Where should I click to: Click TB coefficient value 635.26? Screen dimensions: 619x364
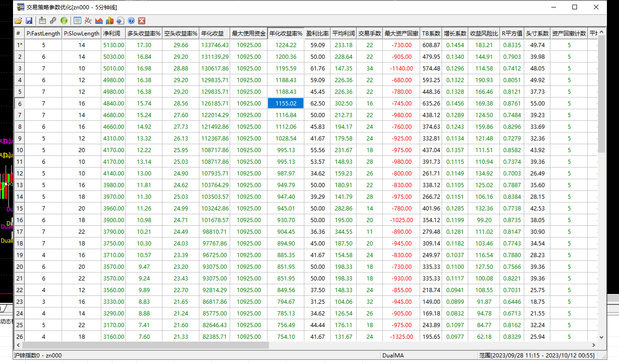(x=431, y=103)
